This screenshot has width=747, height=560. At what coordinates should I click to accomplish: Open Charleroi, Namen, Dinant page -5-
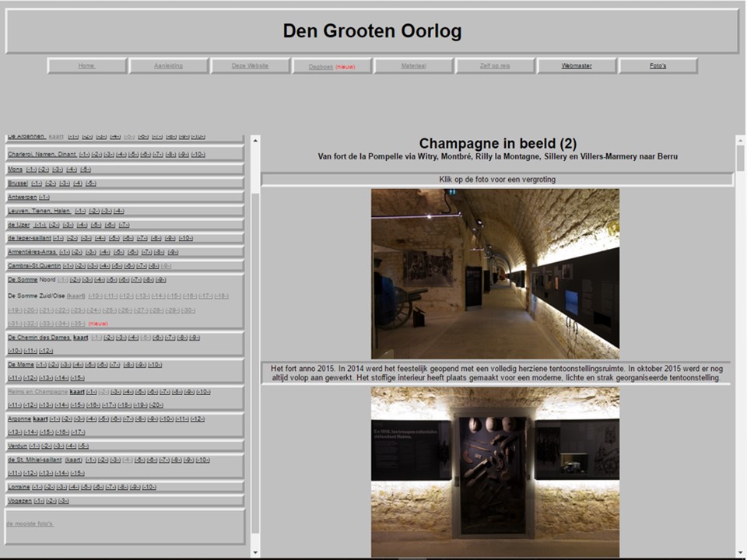click(133, 154)
